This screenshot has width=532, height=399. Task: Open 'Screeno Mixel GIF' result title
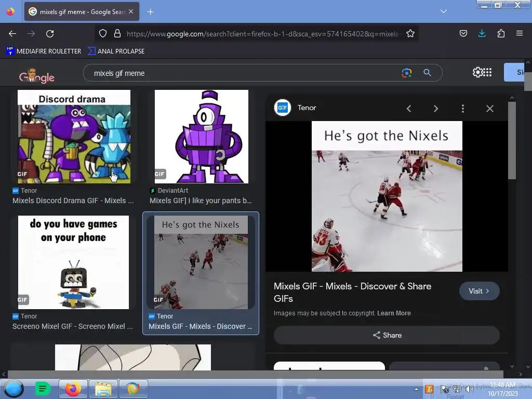click(73, 326)
